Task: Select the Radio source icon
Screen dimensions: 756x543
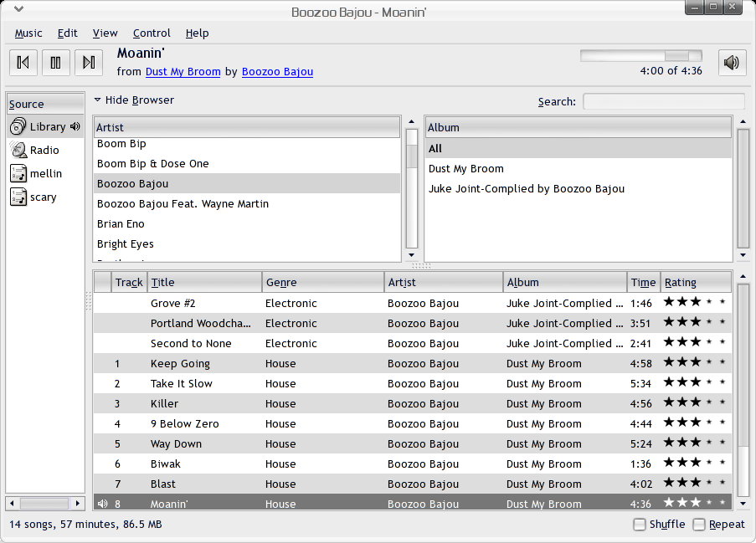Action: click(x=18, y=150)
